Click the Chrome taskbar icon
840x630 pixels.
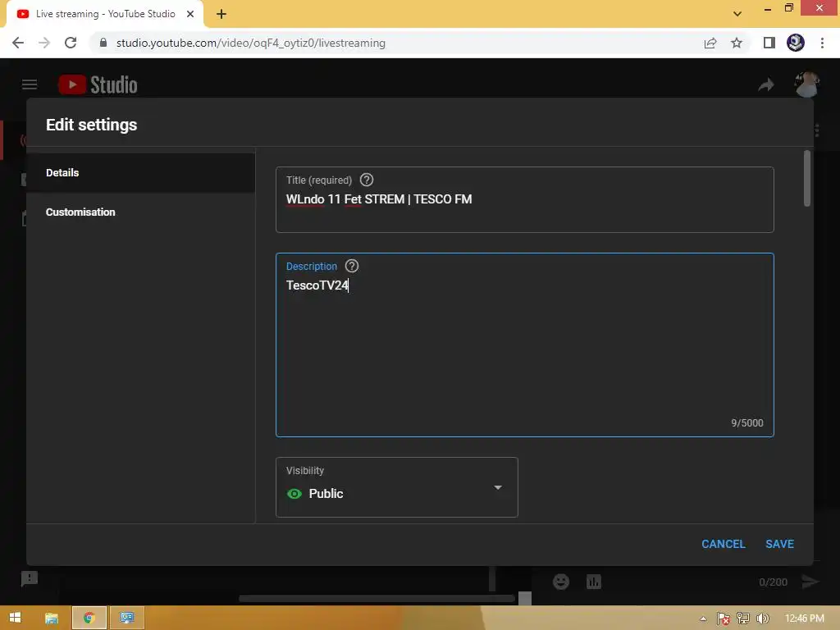[89, 618]
